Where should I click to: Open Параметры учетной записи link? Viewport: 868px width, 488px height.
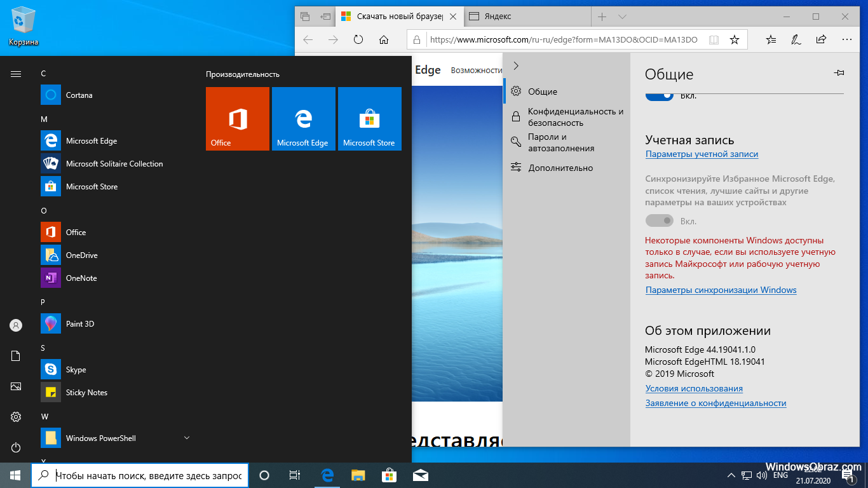702,154
